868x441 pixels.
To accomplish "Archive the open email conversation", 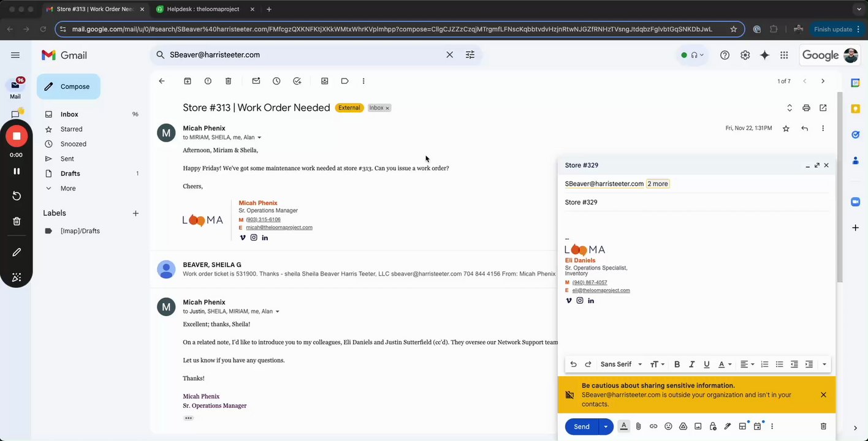I will coord(188,81).
